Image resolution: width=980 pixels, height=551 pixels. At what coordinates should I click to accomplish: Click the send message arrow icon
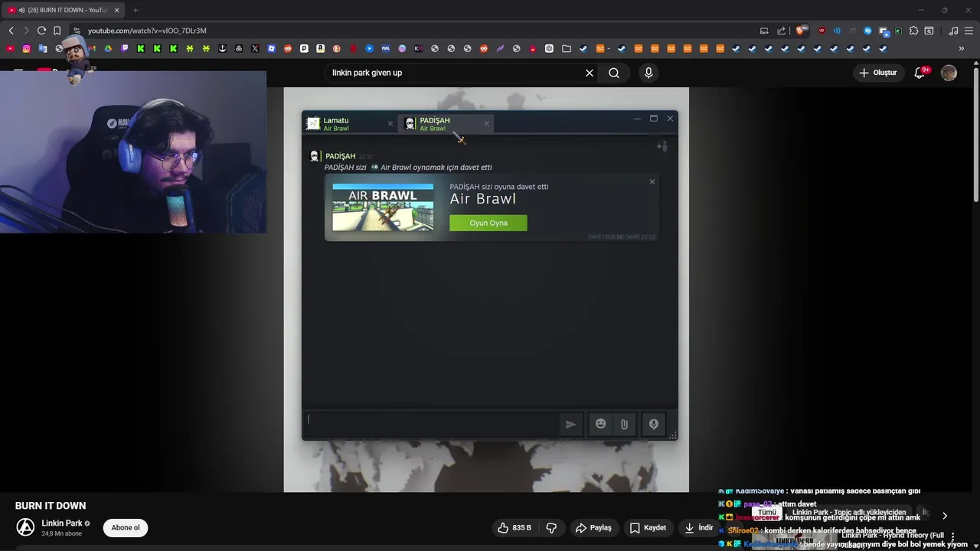point(570,424)
